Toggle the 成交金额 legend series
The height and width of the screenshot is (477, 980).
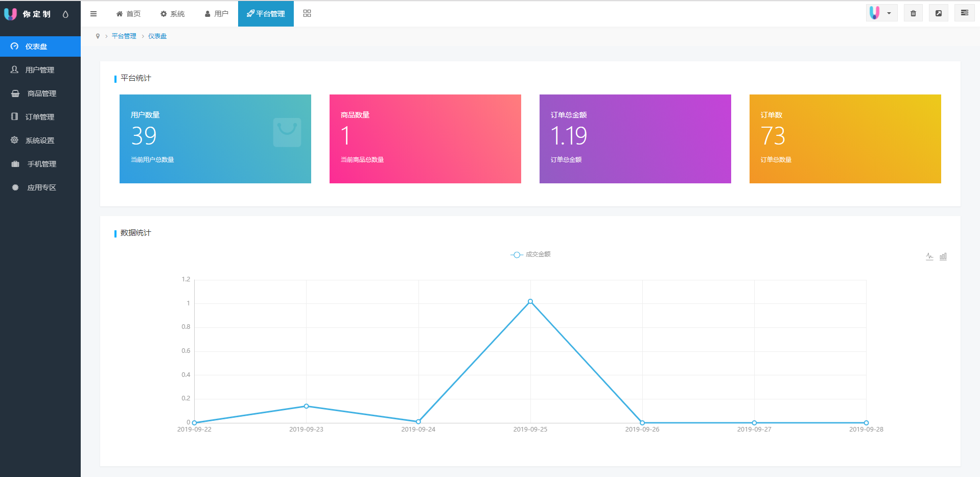point(530,254)
